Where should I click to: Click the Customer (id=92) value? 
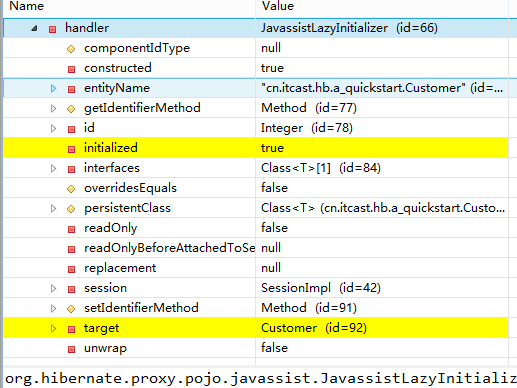314,328
